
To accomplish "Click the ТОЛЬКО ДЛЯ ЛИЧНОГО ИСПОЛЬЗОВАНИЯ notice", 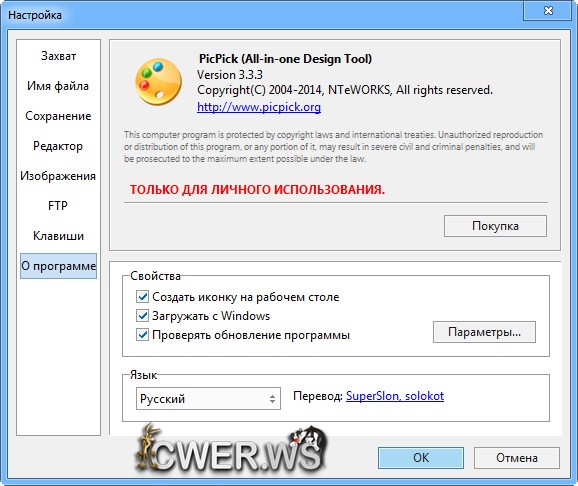I will tap(257, 190).
